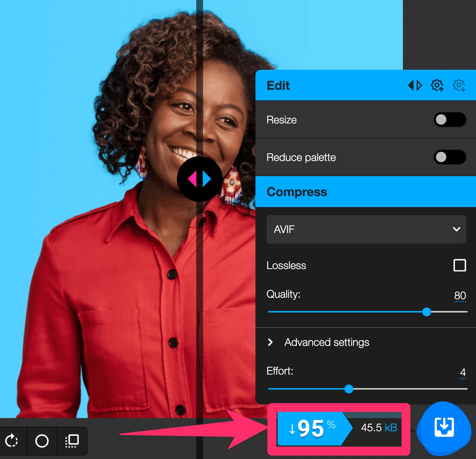The image size is (476, 459).
Task: Click the Quality slider handle
Action: click(427, 312)
